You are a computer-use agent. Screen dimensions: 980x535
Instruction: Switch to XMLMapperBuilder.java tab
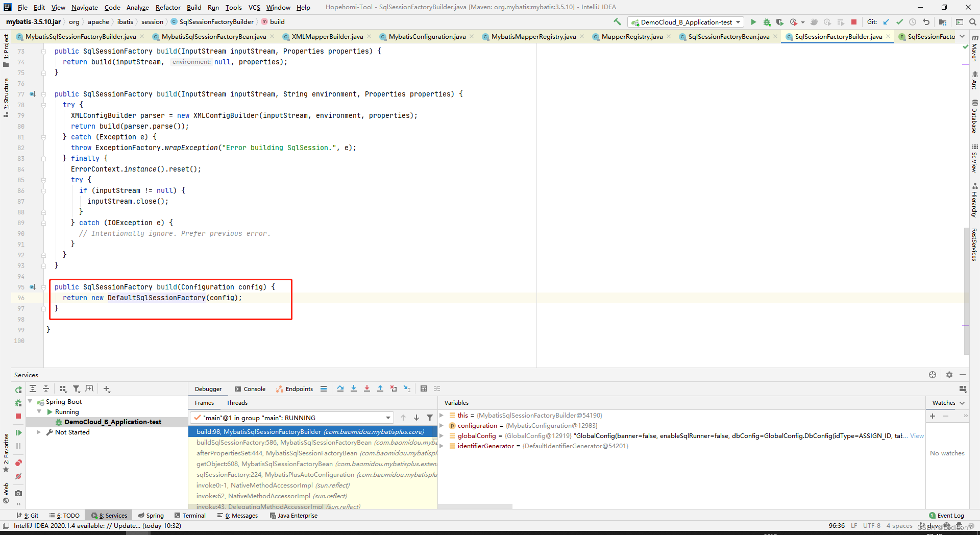pyautogui.click(x=327, y=36)
